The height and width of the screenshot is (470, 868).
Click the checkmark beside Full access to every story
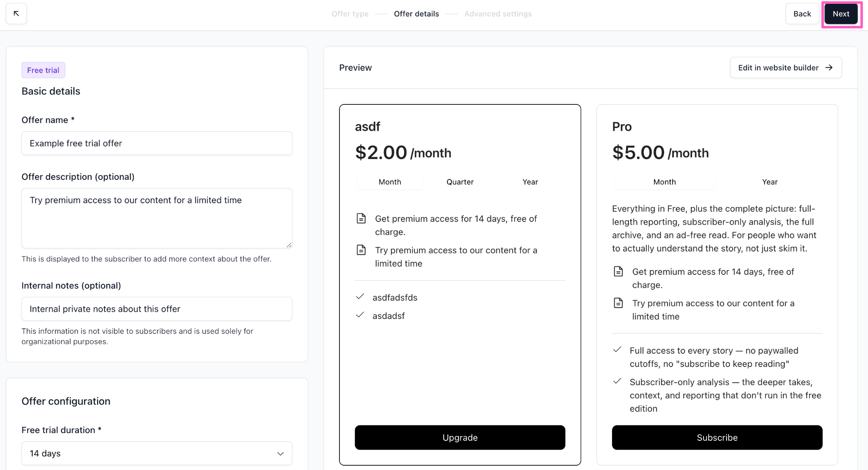point(617,350)
